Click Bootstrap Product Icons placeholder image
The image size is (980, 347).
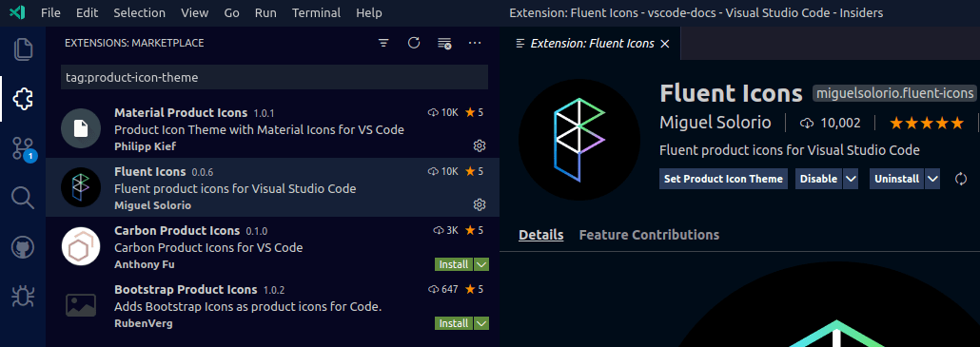(81, 304)
